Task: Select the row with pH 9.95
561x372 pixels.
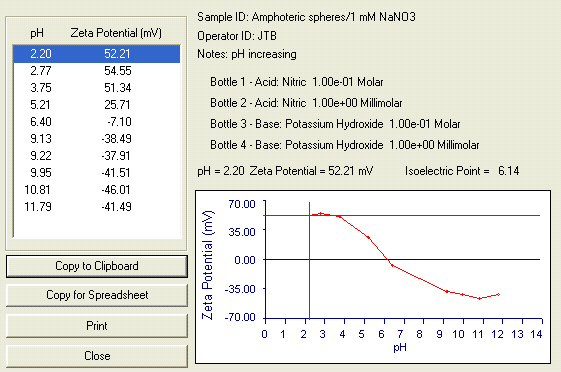Action: tap(97, 173)
